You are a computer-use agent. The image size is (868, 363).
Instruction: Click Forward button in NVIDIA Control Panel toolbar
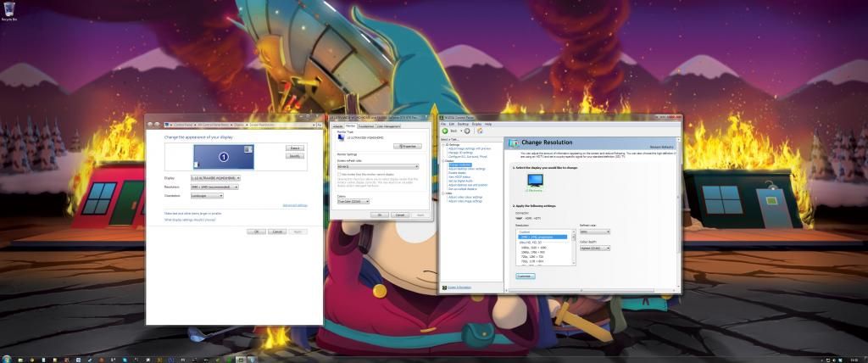(x=467, y=131)
